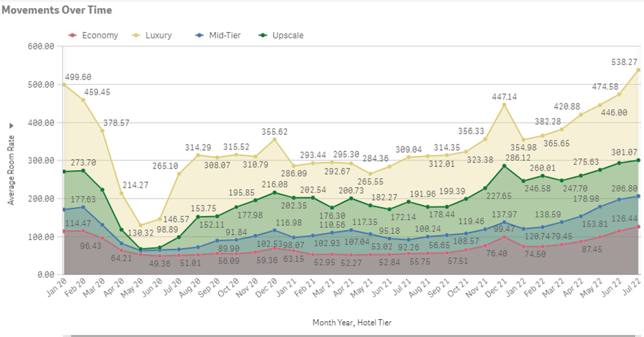
Task: Select the Luxury point labeled 499.60
Action: tap(64, 84)
